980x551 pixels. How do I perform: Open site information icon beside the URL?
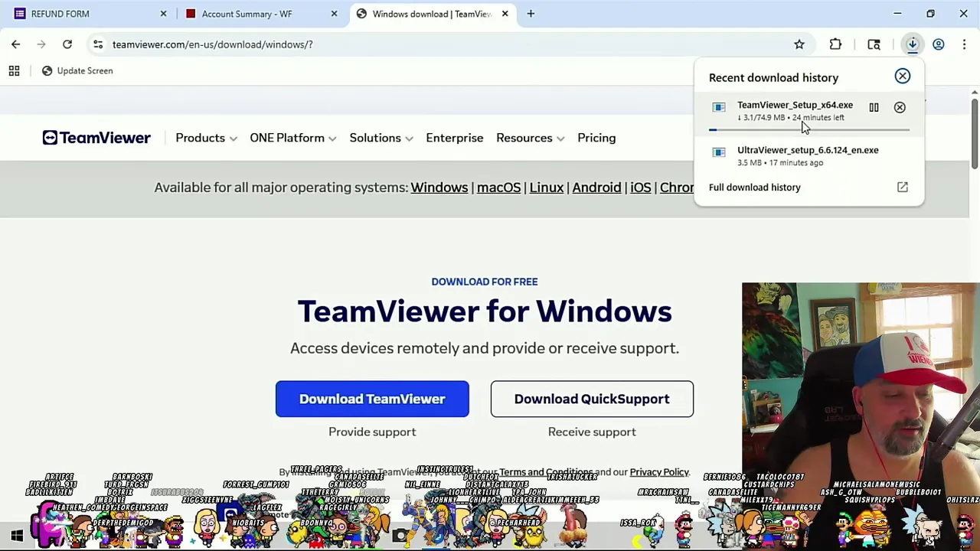click(98, 44)
